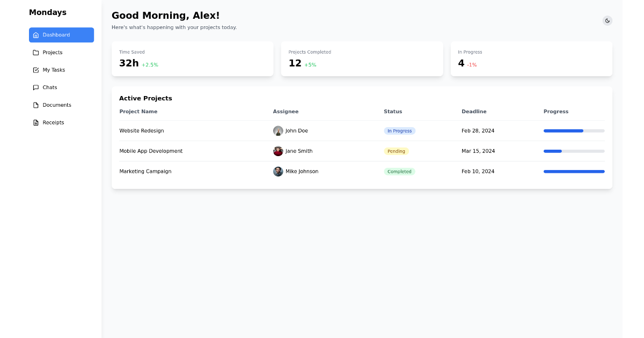The image size is (644, 338).
Task: Click John Doe's avatar icon
Action: (278, 130)
